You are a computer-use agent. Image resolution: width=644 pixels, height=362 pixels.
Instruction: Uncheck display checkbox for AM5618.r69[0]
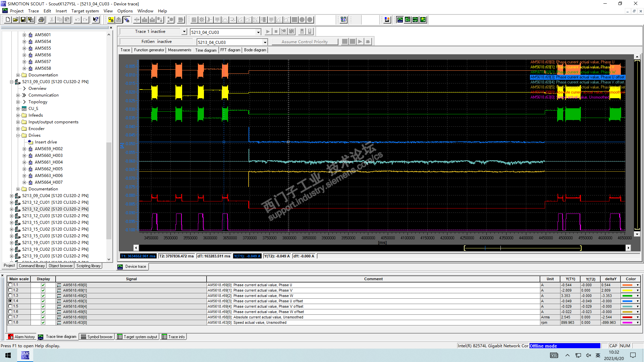click(x=43, y=285)
